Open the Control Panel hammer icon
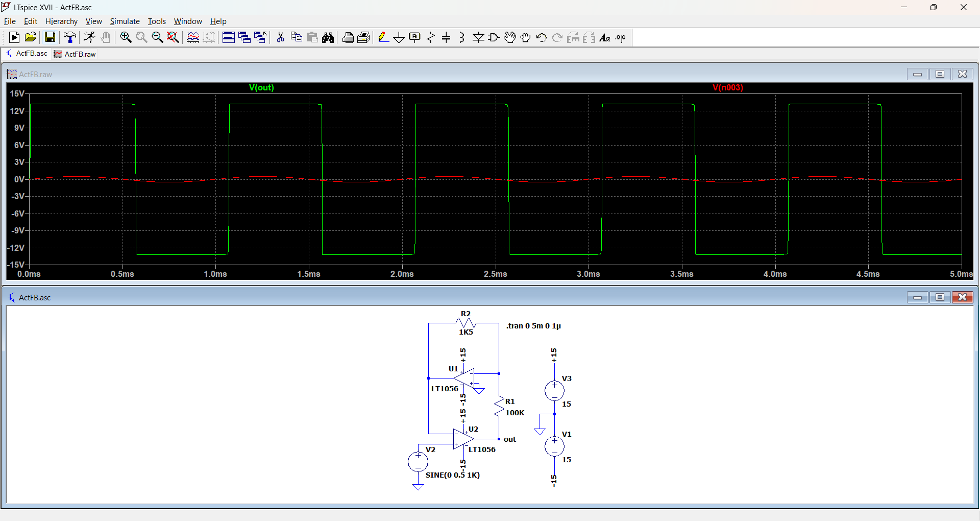Screen dimensions: 980x521 click(70, 37)
